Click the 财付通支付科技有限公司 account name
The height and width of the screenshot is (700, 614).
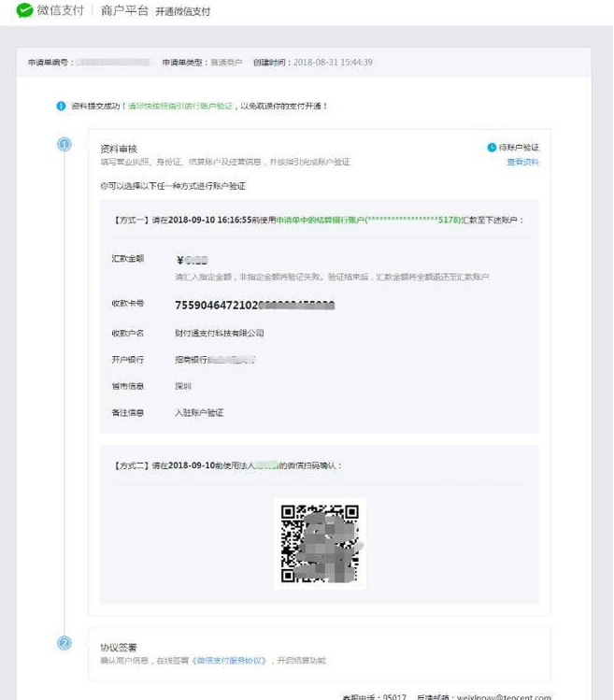(220, 333)
